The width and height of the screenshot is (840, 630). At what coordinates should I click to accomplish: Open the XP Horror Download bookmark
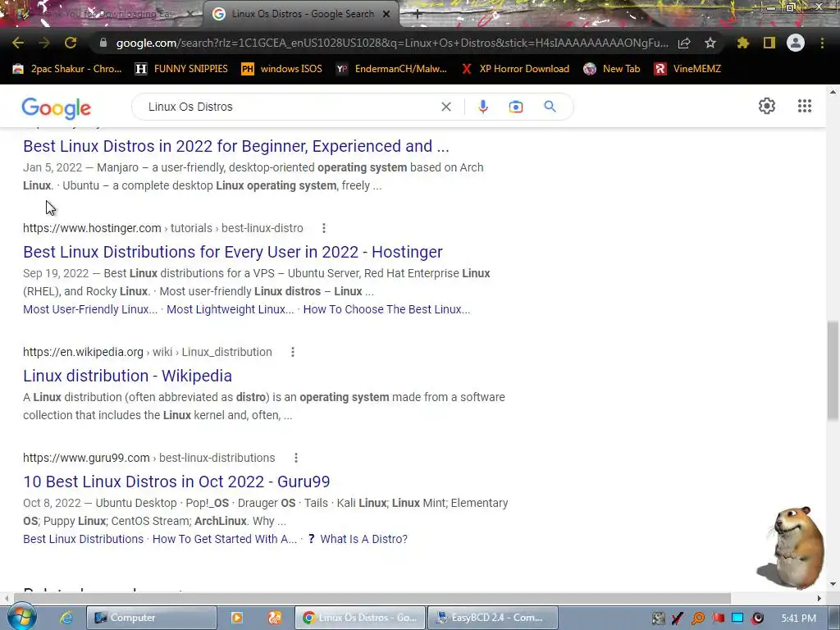515,69
